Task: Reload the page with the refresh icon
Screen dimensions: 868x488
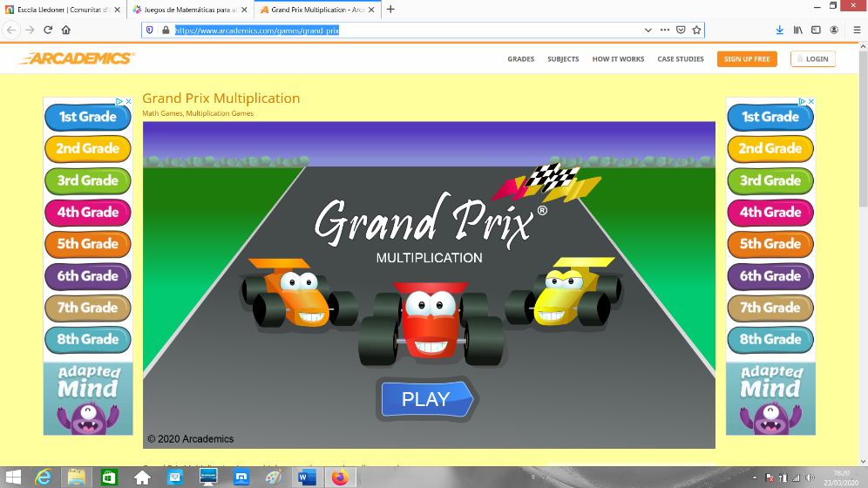Action: (47, 30)
